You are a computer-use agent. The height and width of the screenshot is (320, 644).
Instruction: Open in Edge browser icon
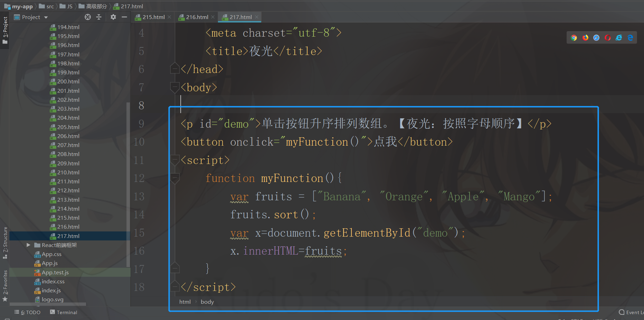(x=630, y=38)
